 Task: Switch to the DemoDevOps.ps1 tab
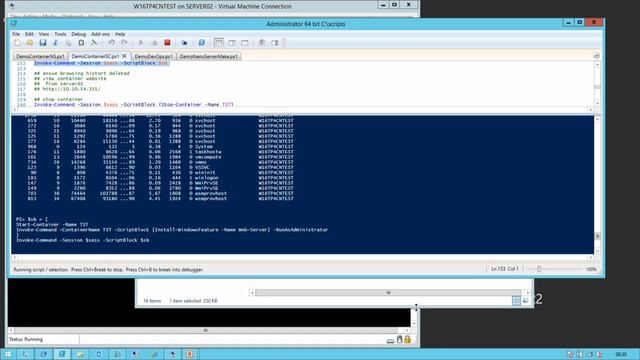coord(153,56)
